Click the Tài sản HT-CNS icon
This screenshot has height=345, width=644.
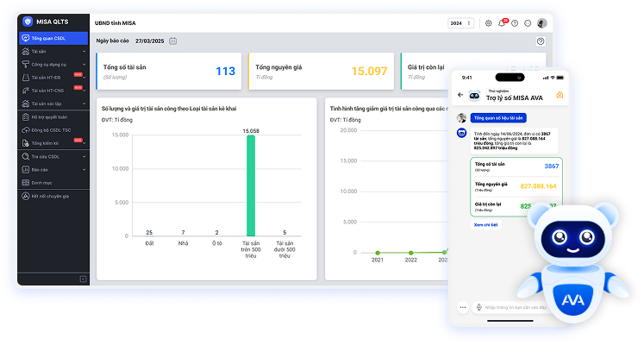click(26, 91)
